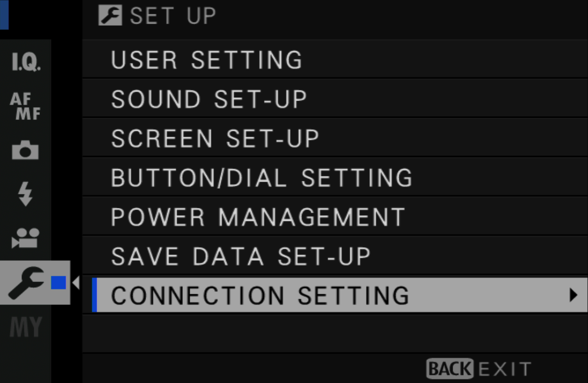
Task: Click the left-pointing arrow beside wrench tab
Action: [76, 282]
